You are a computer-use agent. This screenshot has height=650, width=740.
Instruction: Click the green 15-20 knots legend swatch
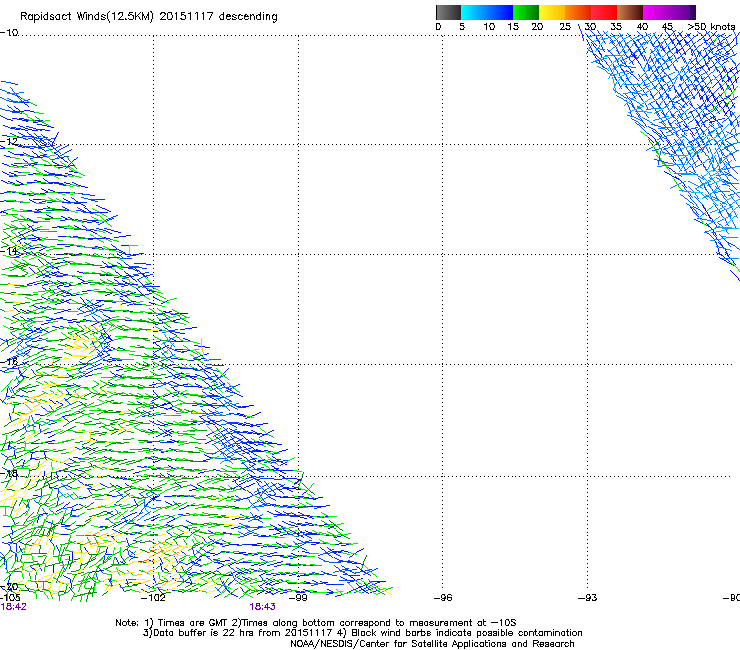[526, 12]
